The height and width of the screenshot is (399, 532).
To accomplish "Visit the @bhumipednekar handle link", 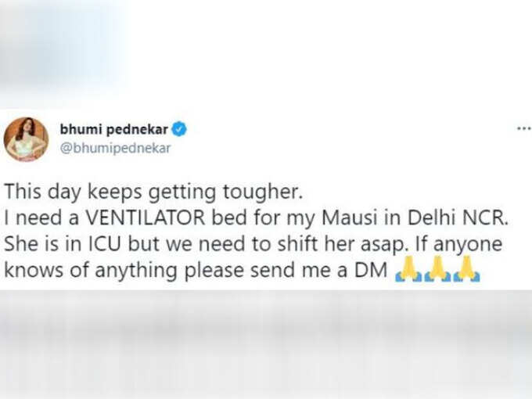I will (115, 149).
